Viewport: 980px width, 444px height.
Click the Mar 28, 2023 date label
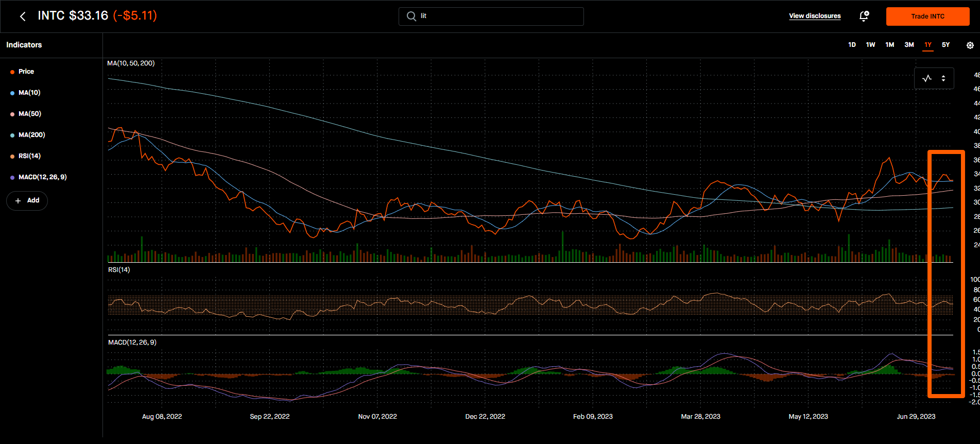[x=700, y=417]
